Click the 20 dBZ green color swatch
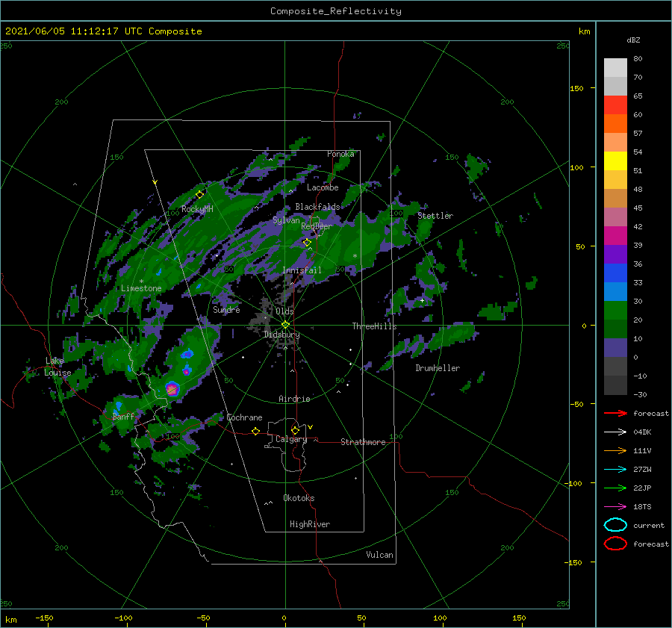 click(x=615, y=311)
